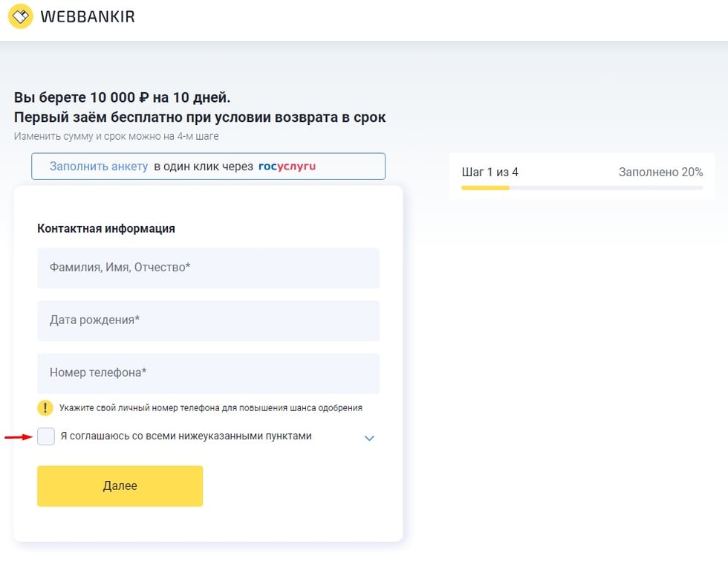Click the "Контактная информация" heading
The width and height of the screenshot is (728, 571).
coord(106,228)
